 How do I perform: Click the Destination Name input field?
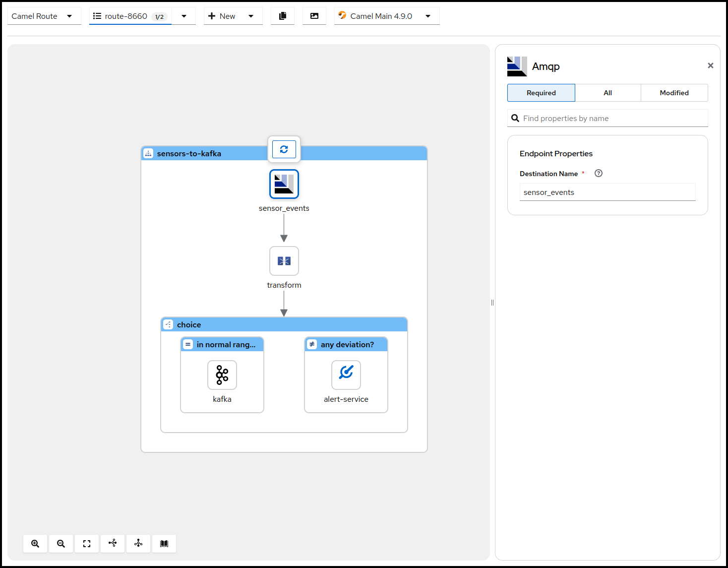607,192
